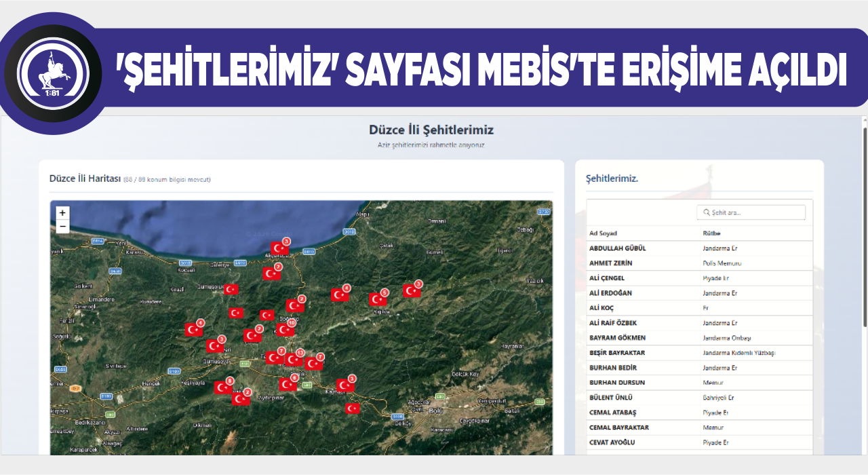Click the 'Rütbe' column header

pyautogui.click(x=711, y=233)
